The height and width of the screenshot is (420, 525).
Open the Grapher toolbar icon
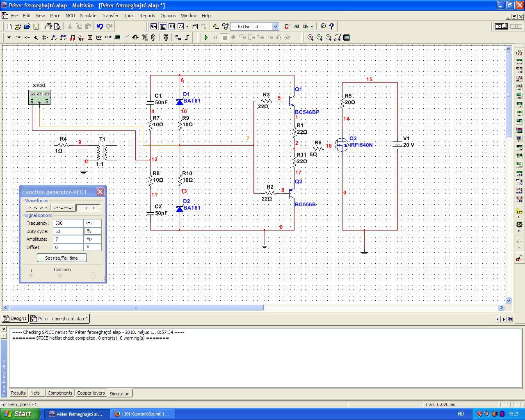tap(180, 27)
